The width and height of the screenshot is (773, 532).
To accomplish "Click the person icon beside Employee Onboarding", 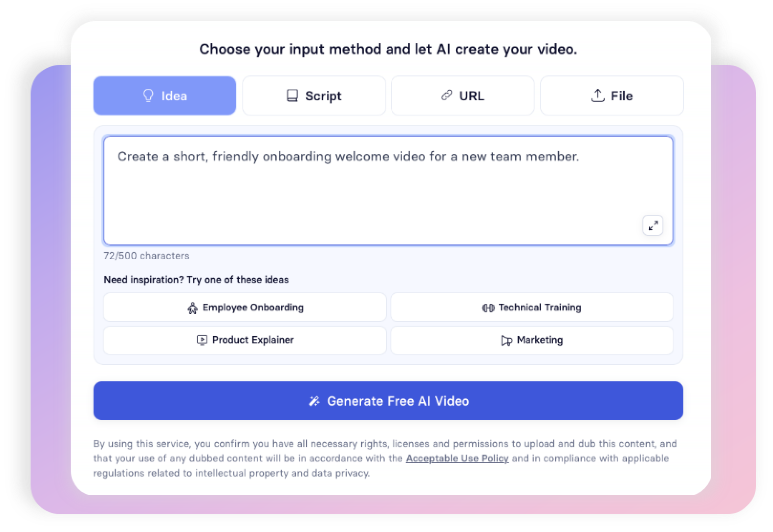I will [x=193, y=308].
